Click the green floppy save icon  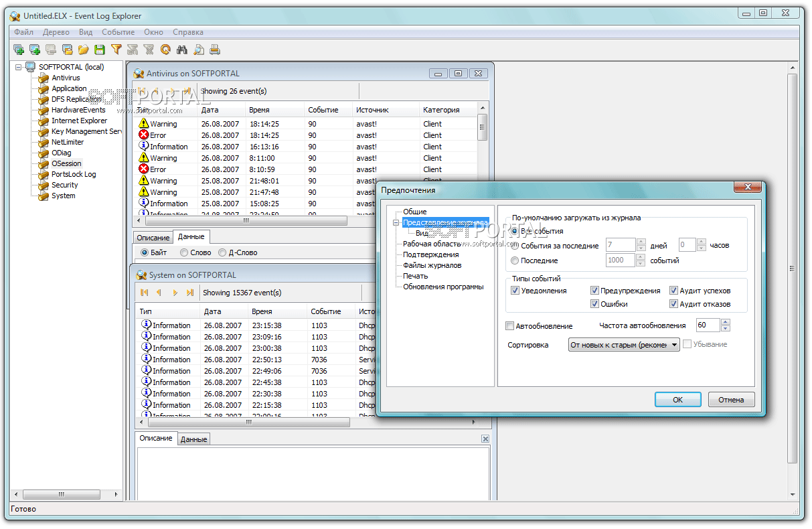[x=100, y=49]
